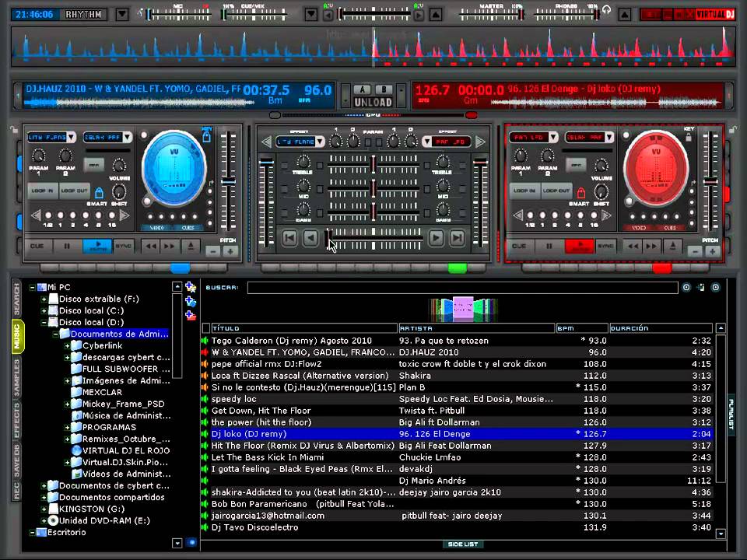Click rewind on the left deck

(x=151, y=247)
